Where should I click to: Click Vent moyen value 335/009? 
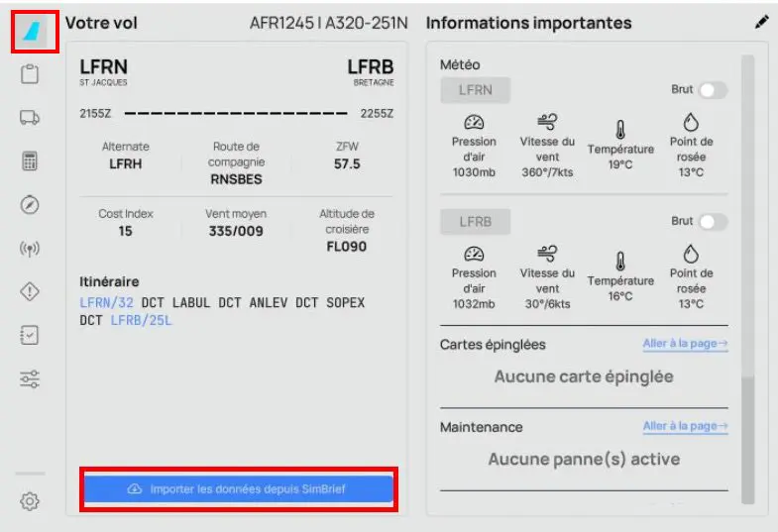[x=236, y=231]
